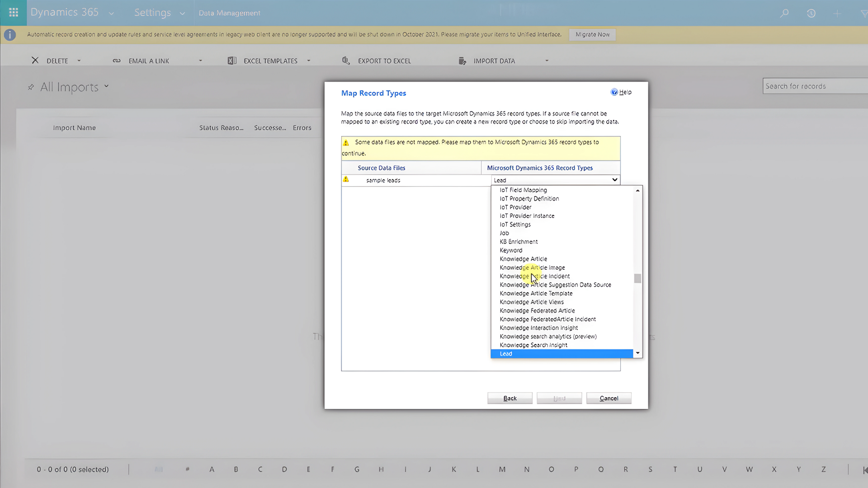This screenshot has width=868, height=488.
Task: Open the app launcher waffle icon
Action: pyautogui.click(x=14, y=13)
